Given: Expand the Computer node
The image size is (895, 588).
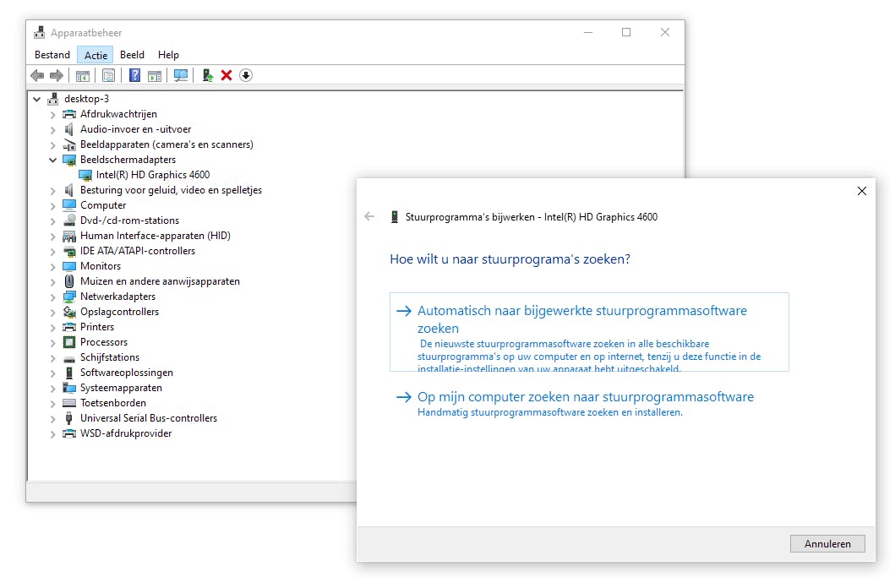Looking at the screenshot, I should coord(52,206).
